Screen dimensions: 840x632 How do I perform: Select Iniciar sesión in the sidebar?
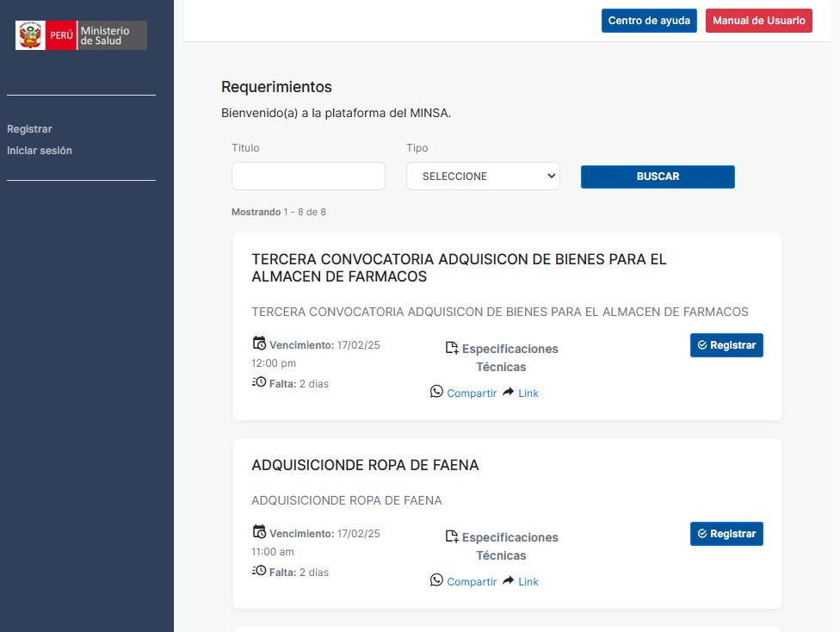tap(40, 151)
